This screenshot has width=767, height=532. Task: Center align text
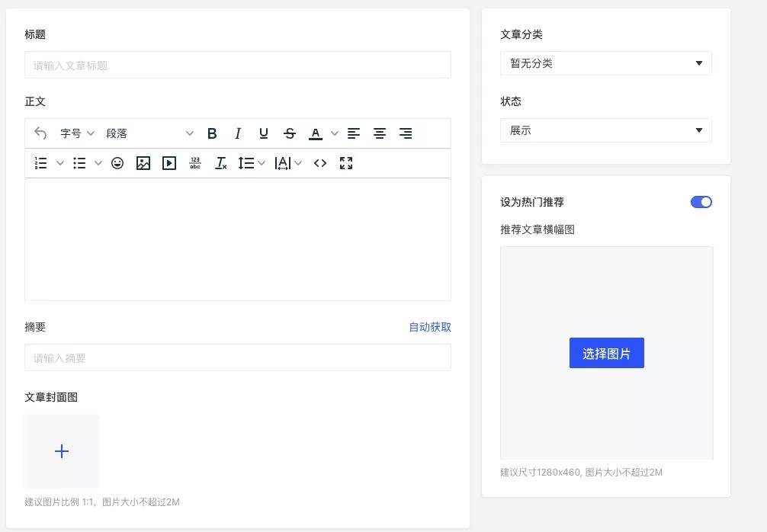click(x=380, y=133)
